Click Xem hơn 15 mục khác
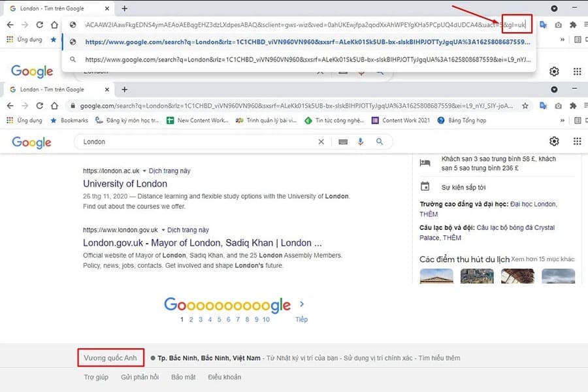The image size is (588, 392). (x=543, y=259)
